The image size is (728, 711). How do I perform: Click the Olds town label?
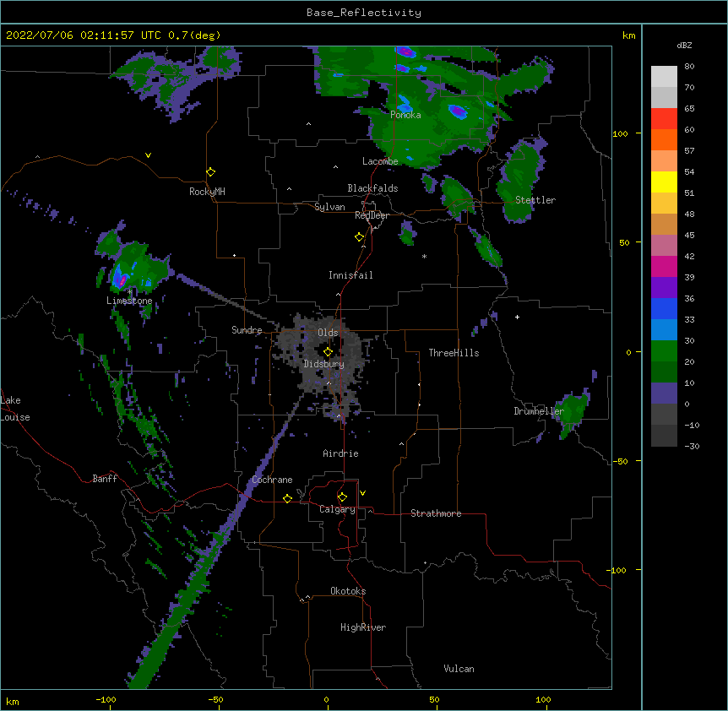point(328,333)
